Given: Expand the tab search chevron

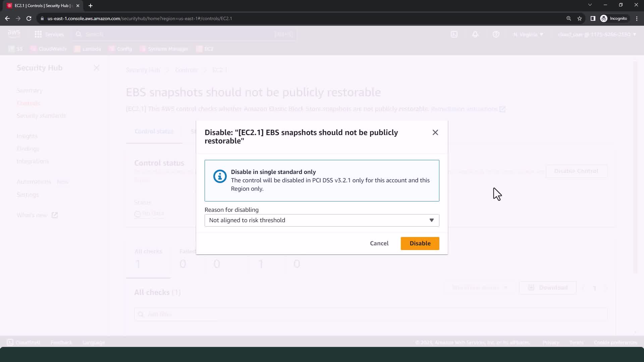Looking at the screenshot, I should 590,5.
